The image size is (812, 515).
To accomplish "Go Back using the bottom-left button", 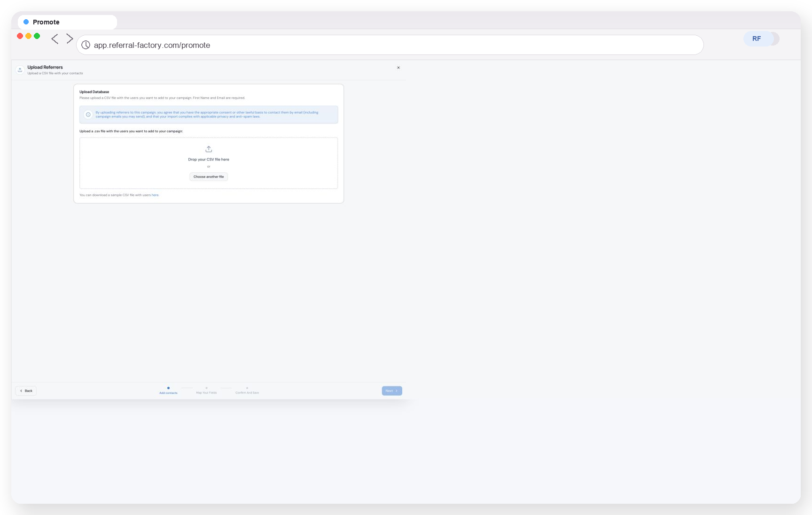I will click(x=26, y=391).
